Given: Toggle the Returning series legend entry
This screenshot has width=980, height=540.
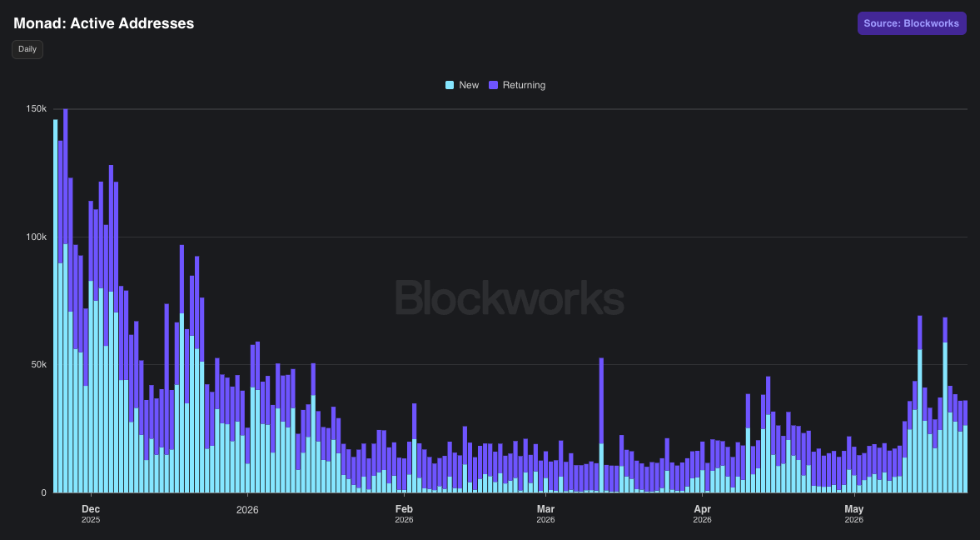Looking at the screenshot, I should (517, 85).
